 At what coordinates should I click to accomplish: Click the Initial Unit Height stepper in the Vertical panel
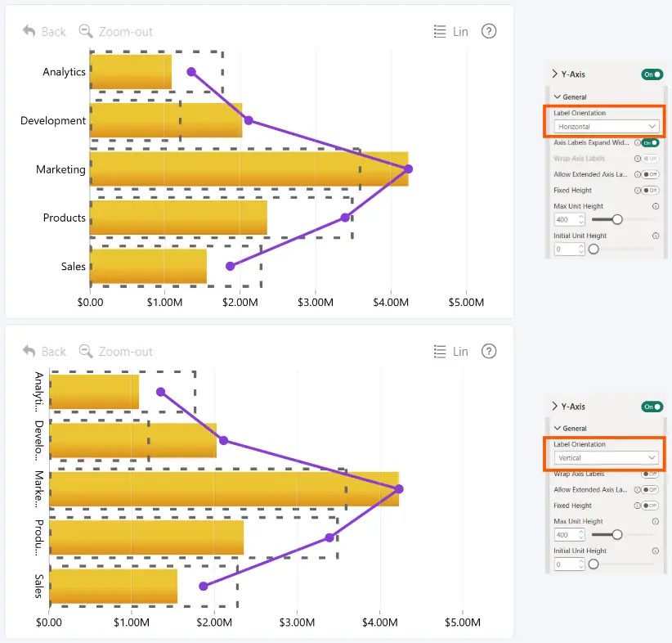click(581, 564)
